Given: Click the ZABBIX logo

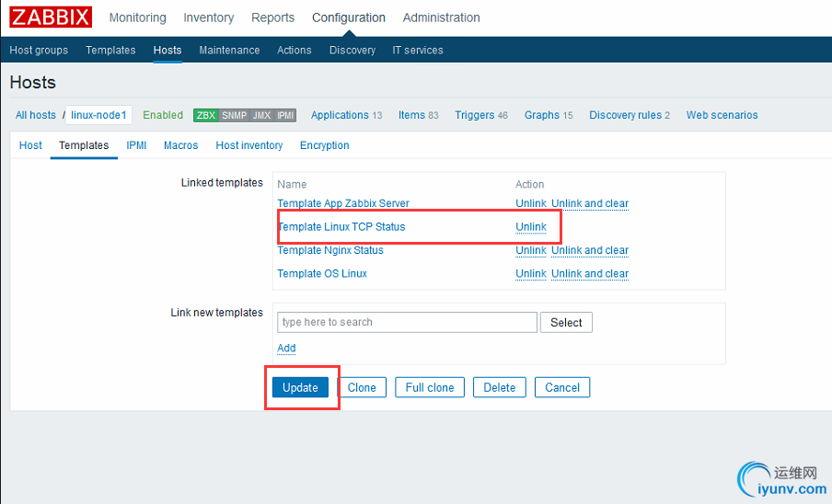Looking at the screenshot, I should point(51,17).
